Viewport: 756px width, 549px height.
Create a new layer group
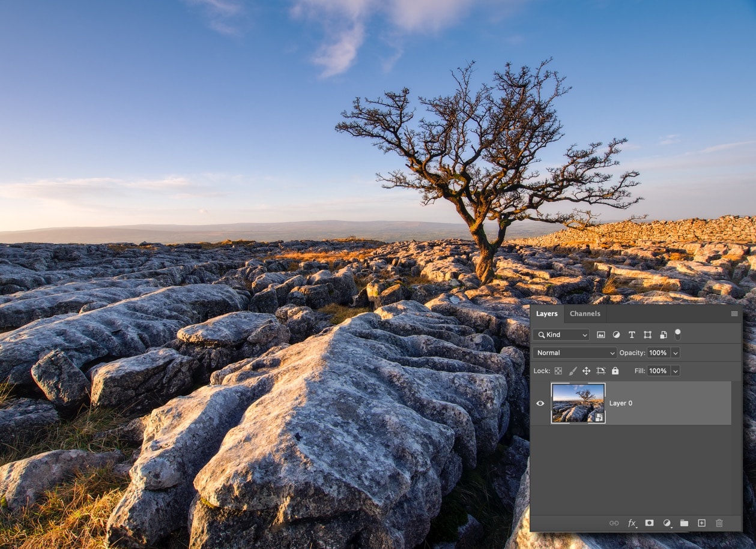coord(684,523)
